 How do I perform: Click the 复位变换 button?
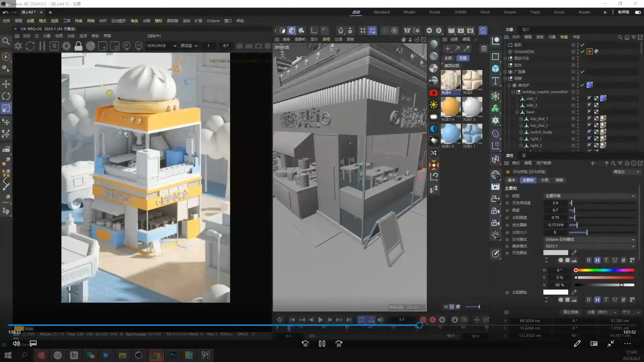click(571, 312)
